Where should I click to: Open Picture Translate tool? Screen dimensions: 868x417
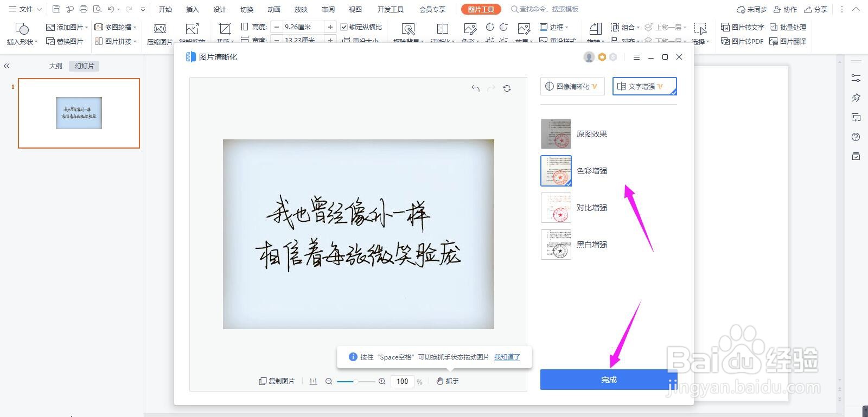(x=788, y=41)
